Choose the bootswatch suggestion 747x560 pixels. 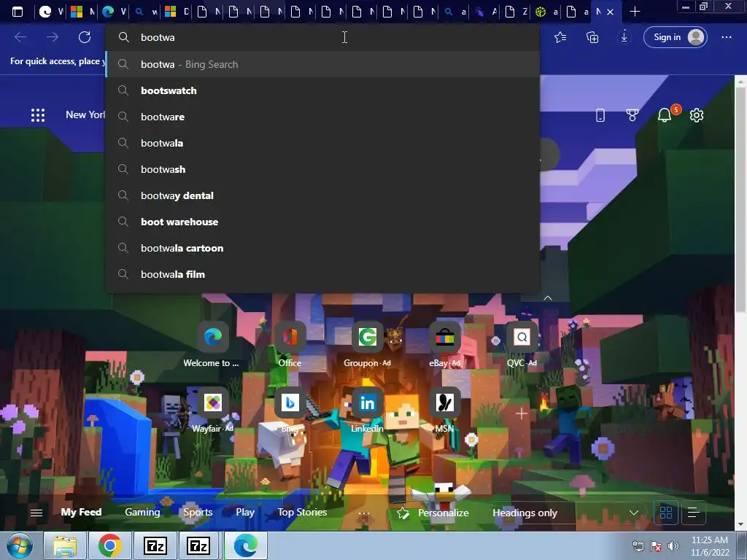click(322, 90)
